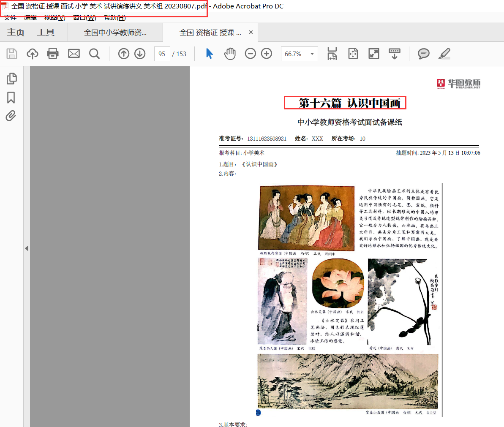Show the bookmarks panel
The height and width of the screenshot is (427, 504).
pos(11,98)
